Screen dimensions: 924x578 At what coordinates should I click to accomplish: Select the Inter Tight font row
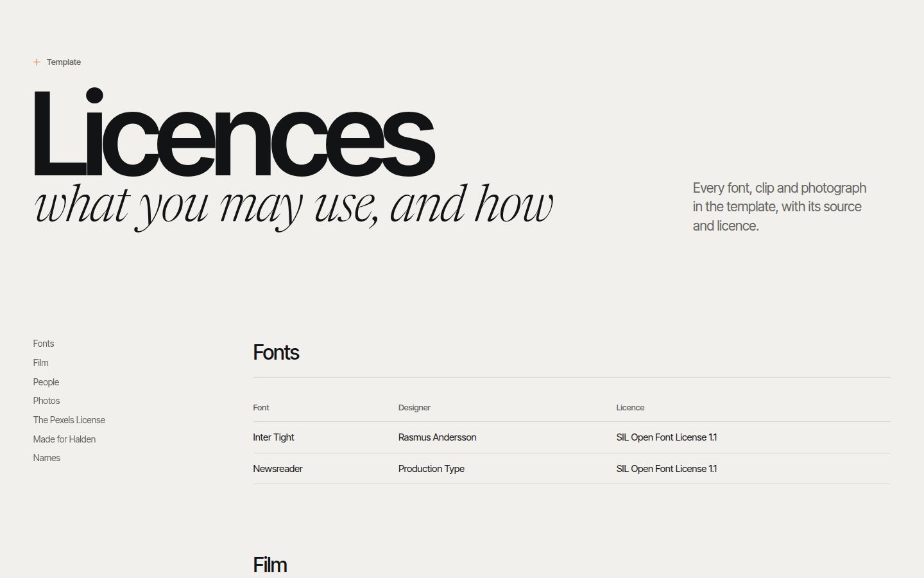(x=572, y=437)
